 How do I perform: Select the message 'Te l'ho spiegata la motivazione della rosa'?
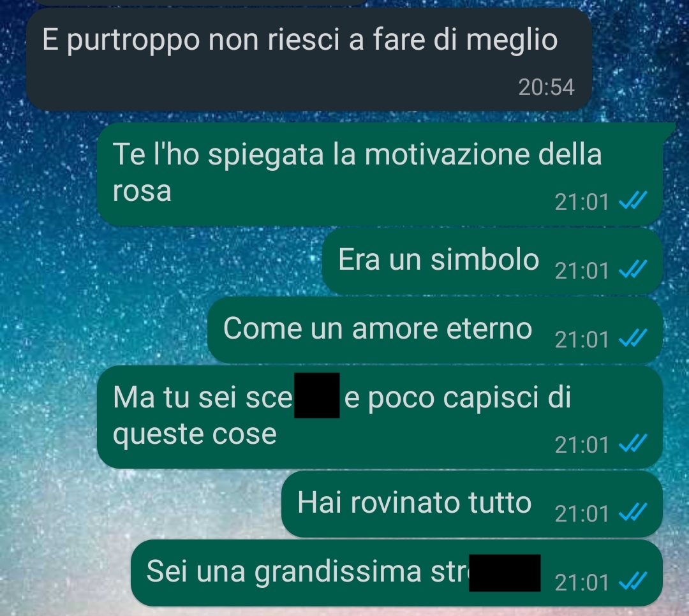[x=380, y=175]
